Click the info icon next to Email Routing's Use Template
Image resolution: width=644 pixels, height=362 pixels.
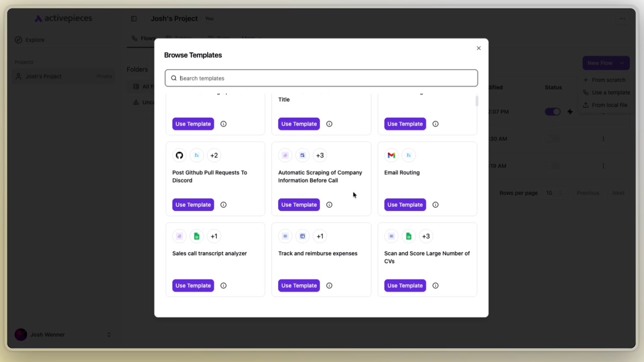click(435, 205)
